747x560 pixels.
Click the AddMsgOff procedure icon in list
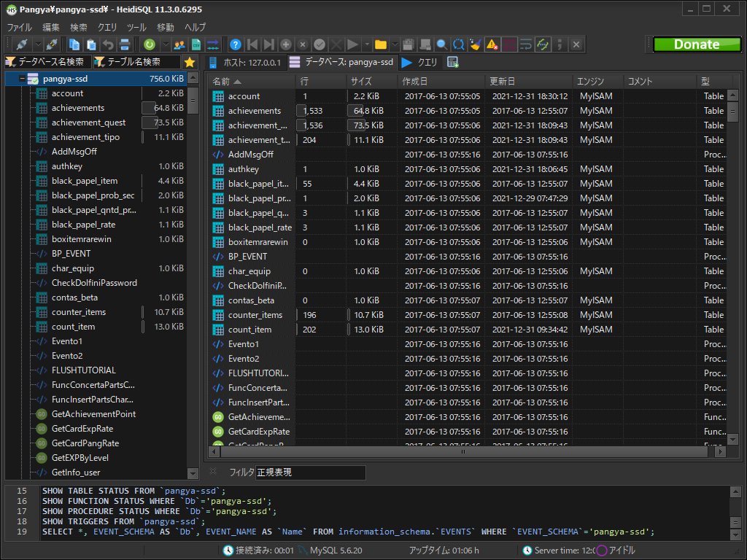point(218,155)
